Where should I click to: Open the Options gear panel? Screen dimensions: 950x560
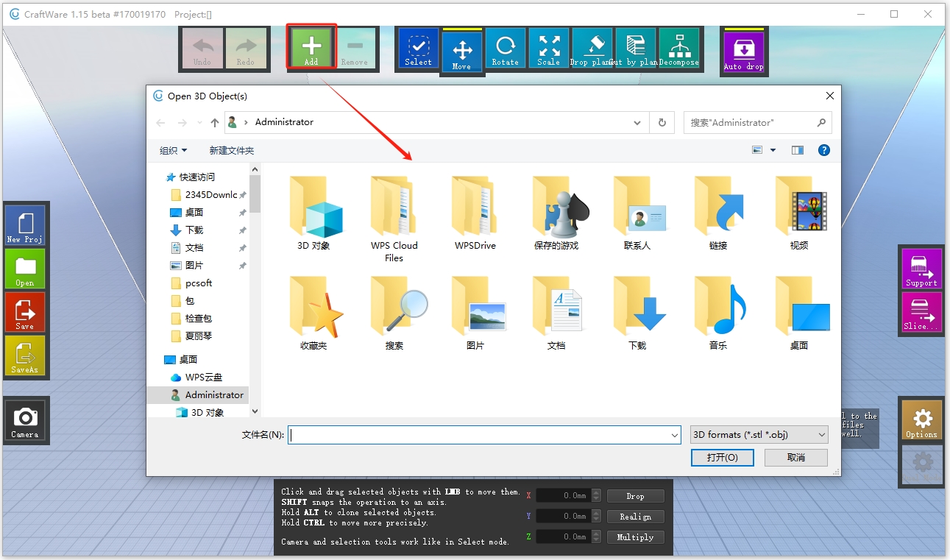tap(922, 420)
